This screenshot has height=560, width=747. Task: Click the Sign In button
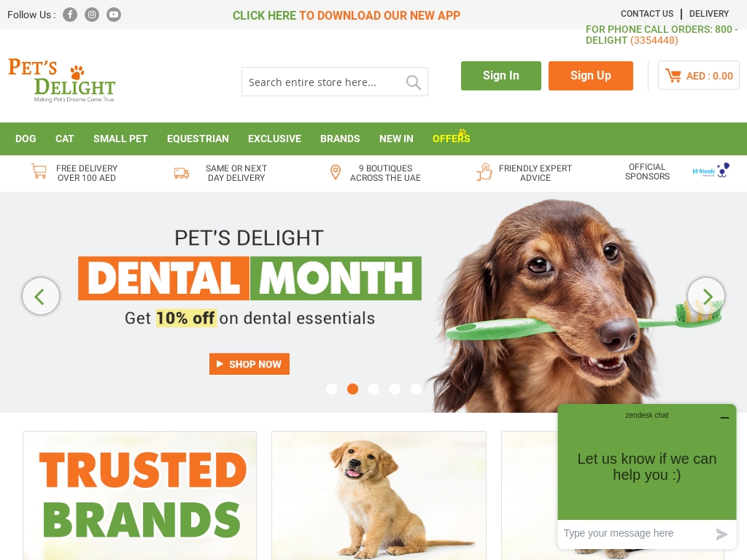coord(501,76)
